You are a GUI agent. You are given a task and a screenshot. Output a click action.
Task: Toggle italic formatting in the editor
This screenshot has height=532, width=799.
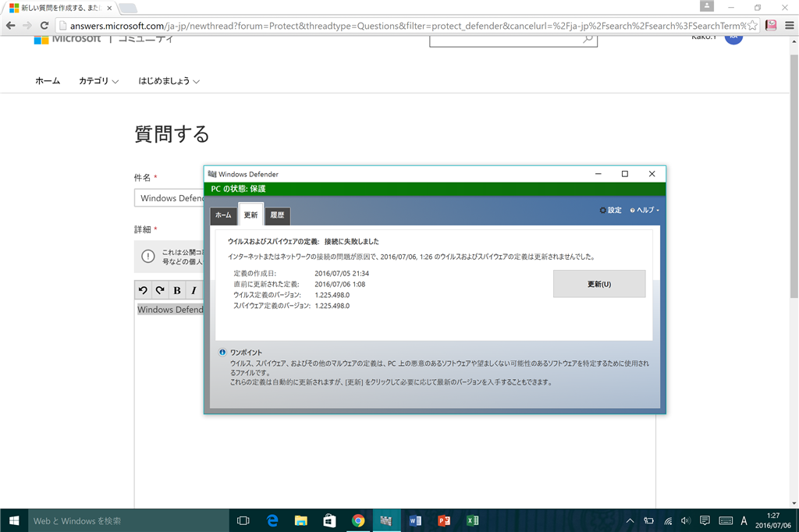pyautogui.click(x=194, y=290)
